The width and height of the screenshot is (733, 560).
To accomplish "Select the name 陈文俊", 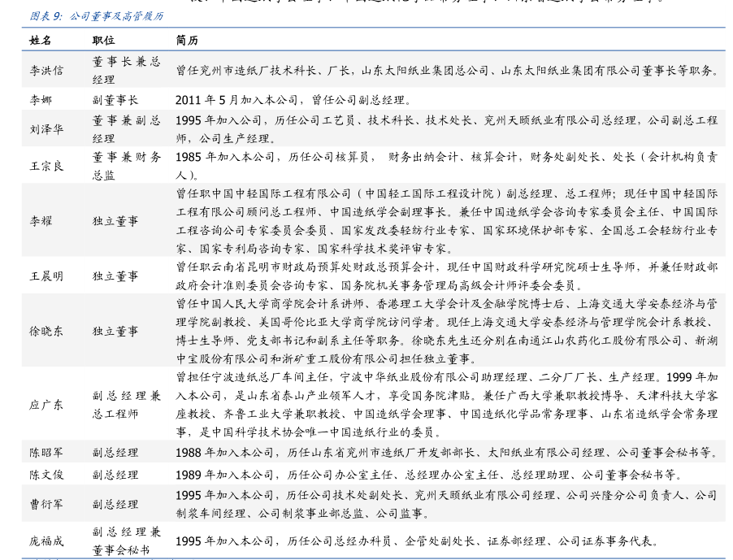I will click(x=46, y=475).
